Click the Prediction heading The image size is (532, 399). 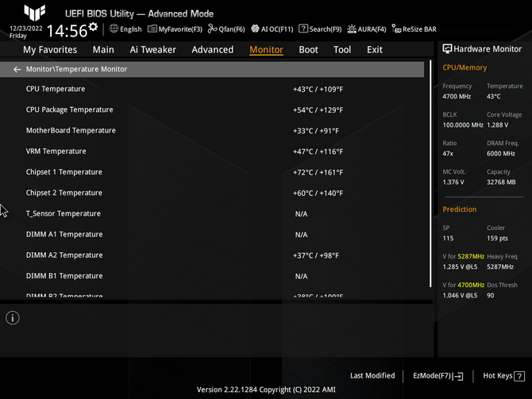(460, 209)
